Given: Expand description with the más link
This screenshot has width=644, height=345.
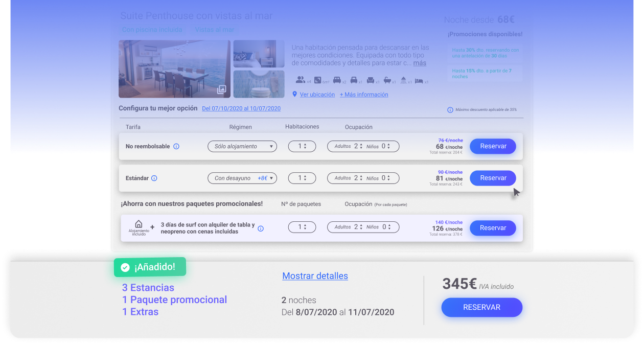Looking at the screenshot, I should [420, 63].
